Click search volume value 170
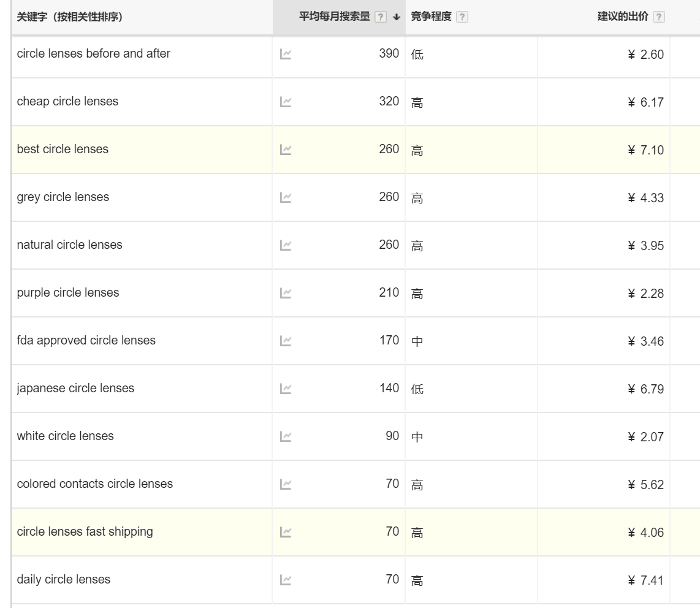 [389, 340]
